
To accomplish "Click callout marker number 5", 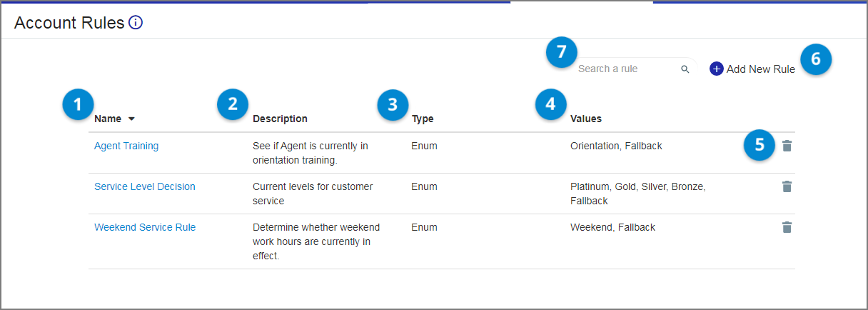I will pyautogui.click(x=759, y=145).
